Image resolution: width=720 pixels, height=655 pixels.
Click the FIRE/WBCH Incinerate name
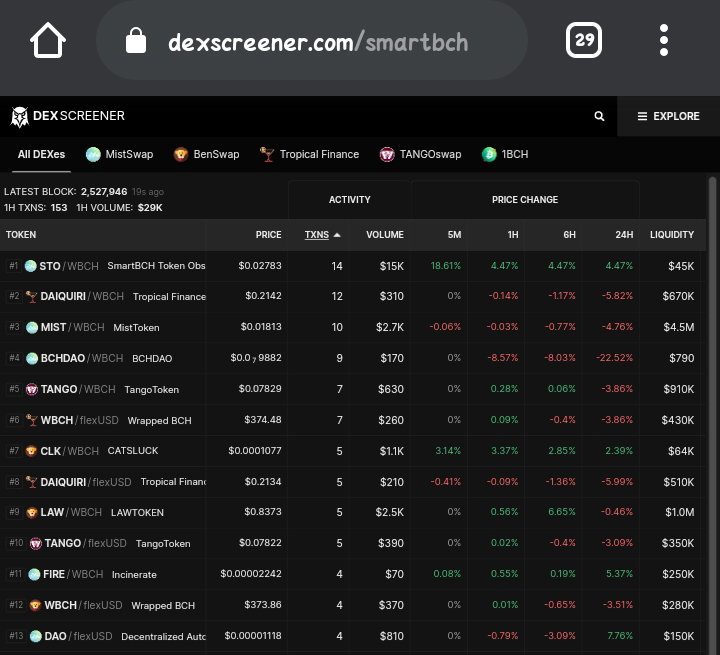point(134,575)
